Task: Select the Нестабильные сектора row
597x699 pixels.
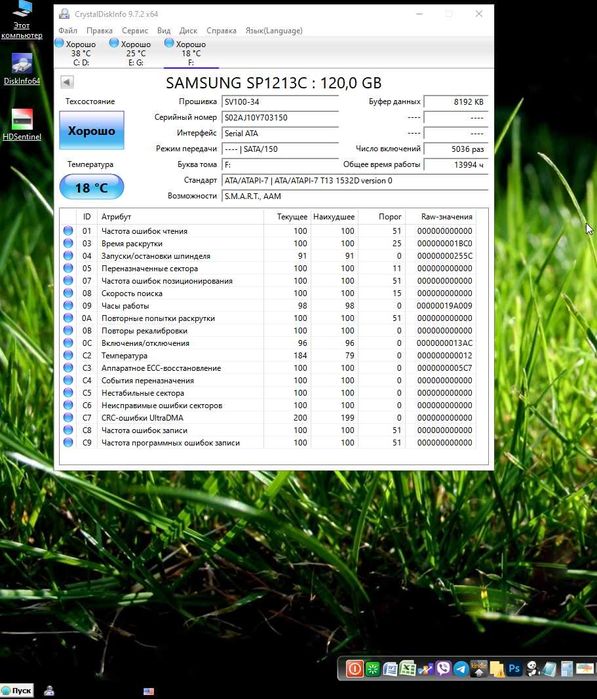Action: [268, 393]
